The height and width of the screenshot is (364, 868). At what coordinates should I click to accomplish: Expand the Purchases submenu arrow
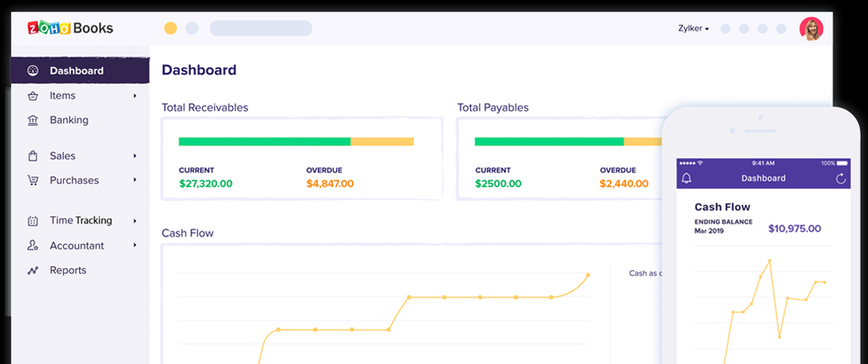[x=134, y=181]
